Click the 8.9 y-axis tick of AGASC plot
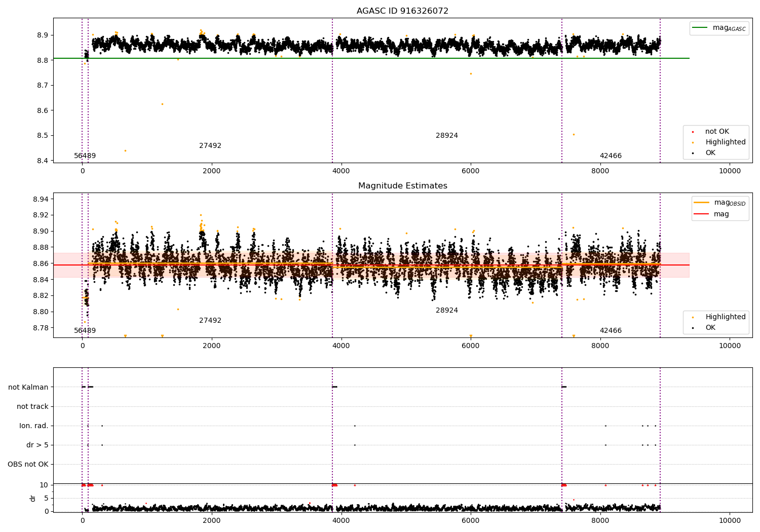This screenshot has width=760, height=532. [x=43, y=35]
